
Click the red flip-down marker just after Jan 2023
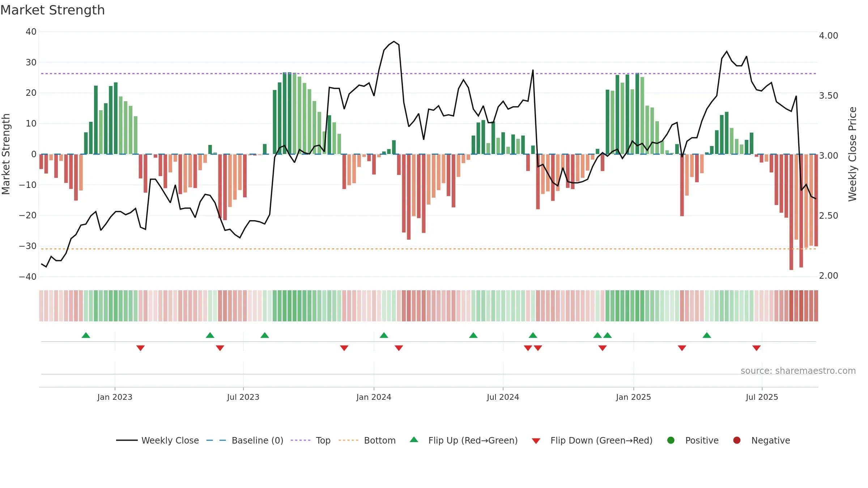coord(141,348)
